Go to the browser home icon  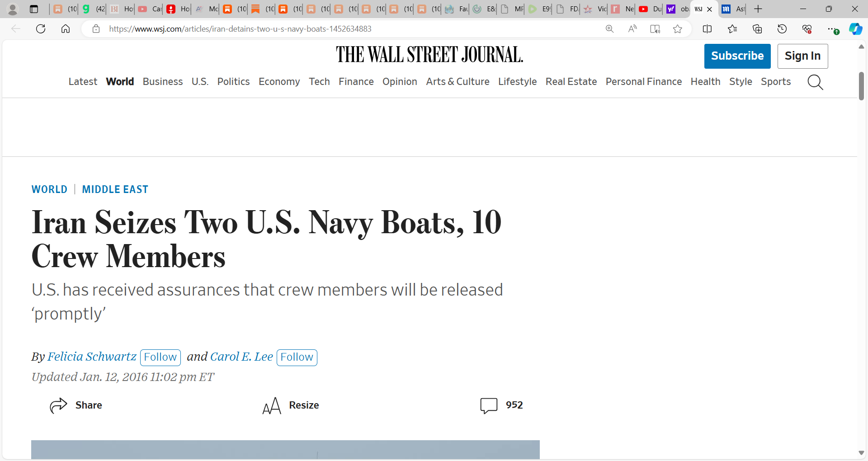click(x=66, y=29)
